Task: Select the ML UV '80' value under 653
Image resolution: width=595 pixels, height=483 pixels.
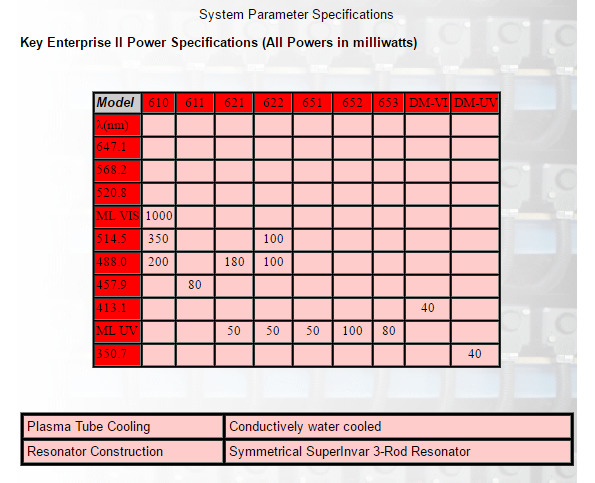Action: coord(388,332)
